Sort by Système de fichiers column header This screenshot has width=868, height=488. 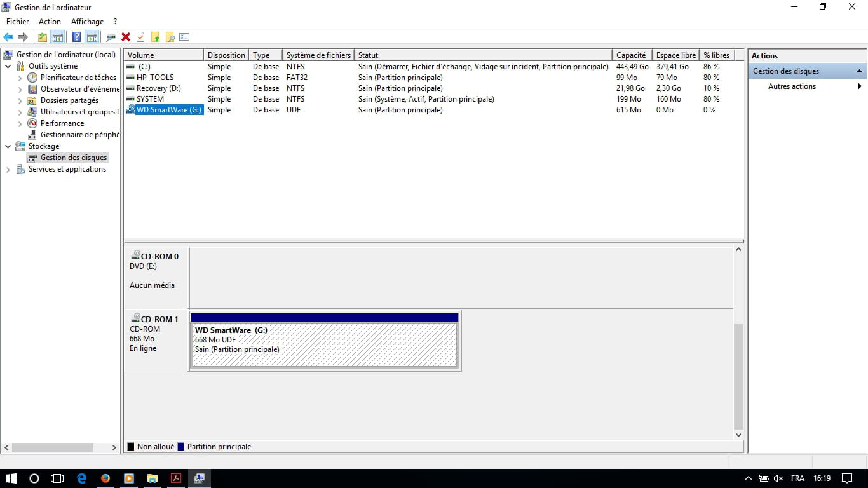pos(318,55)
